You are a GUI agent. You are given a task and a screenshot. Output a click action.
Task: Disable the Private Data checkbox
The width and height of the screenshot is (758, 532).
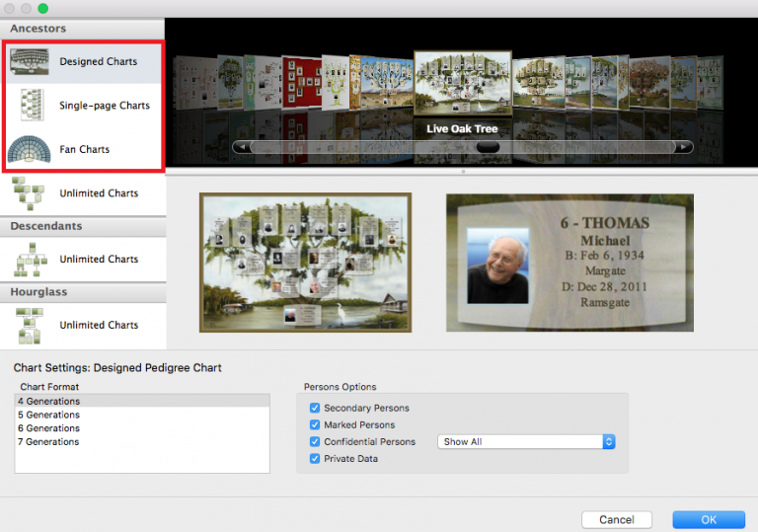click(315, 459)
